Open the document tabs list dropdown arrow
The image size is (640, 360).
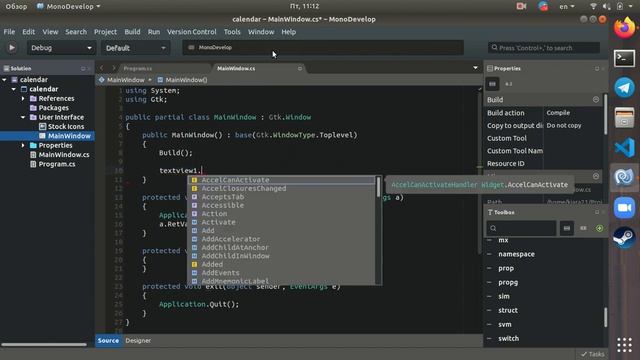476,68
